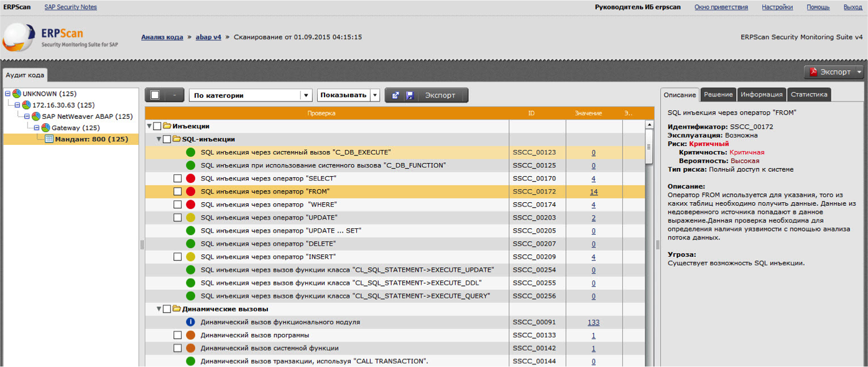Click the dash button next to select-all
Image resolution: width=868 pixels, height=367 pixels.
(x=174, y=95)
